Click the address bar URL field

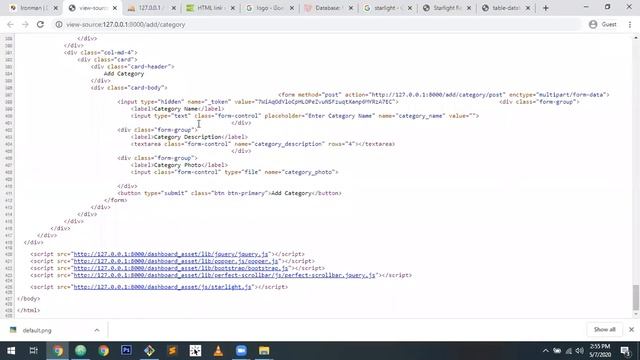(318, 24)
